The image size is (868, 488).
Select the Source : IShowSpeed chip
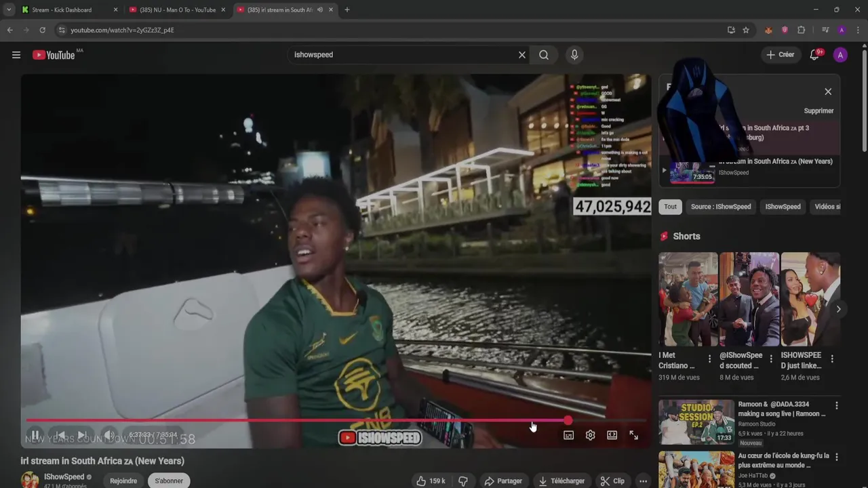point(721,207)
